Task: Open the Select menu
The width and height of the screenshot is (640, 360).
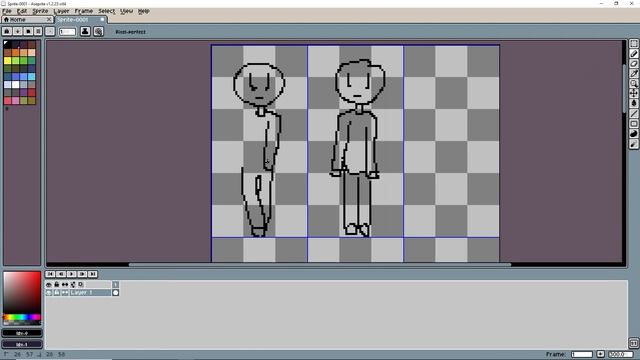Action: coord(107,11)
